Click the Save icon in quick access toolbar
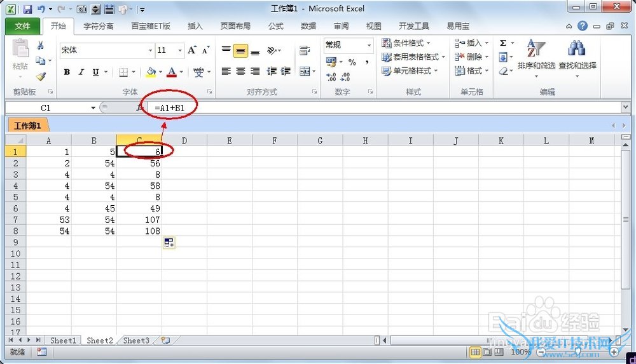 coord(27,9)
